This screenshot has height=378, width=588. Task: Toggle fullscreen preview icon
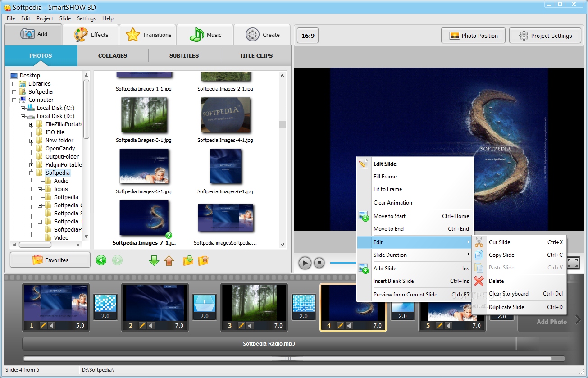(573, 263)
